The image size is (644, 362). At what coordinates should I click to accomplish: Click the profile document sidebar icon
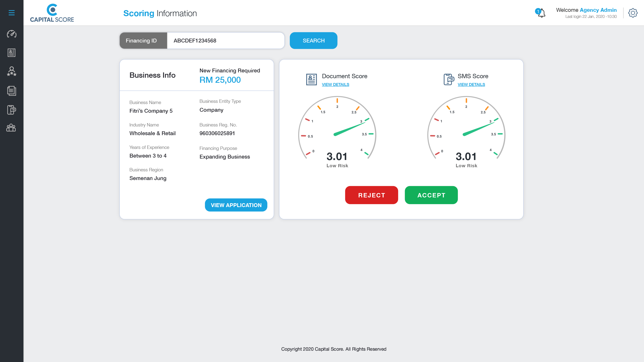(x=12, y=52)
